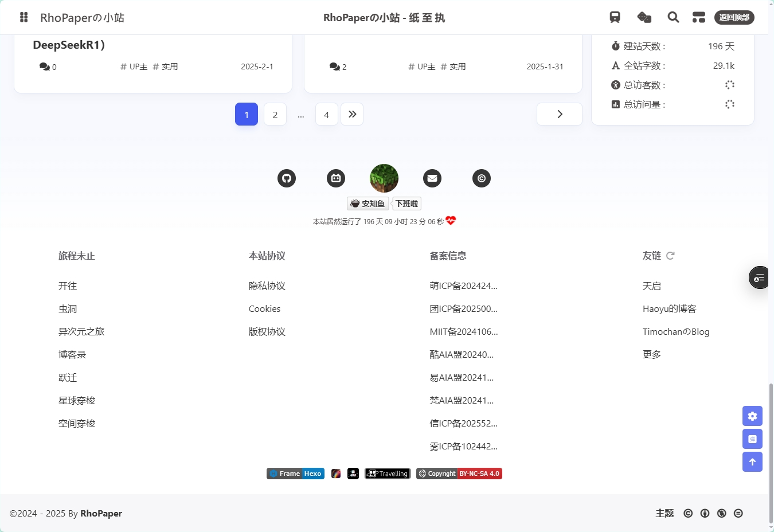Click the page vertical scrollbar thumb
The image size is (774, 532).
(x=771, y=453)
